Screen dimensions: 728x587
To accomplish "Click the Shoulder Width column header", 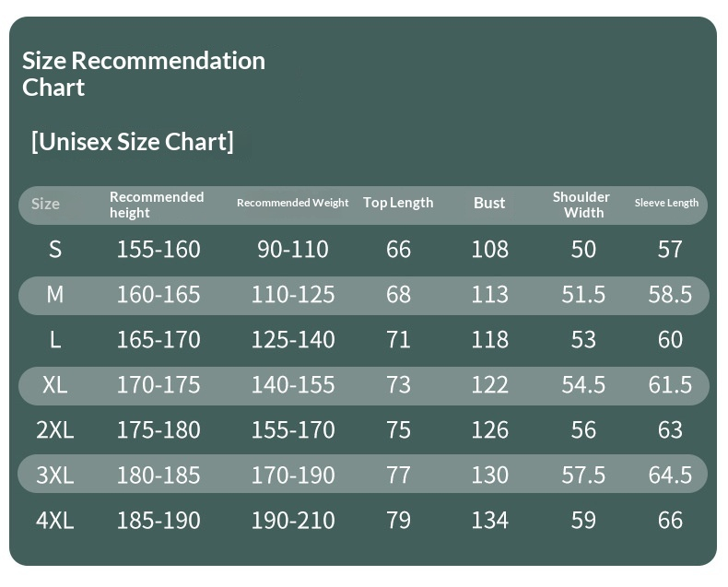I will point(581,205).
